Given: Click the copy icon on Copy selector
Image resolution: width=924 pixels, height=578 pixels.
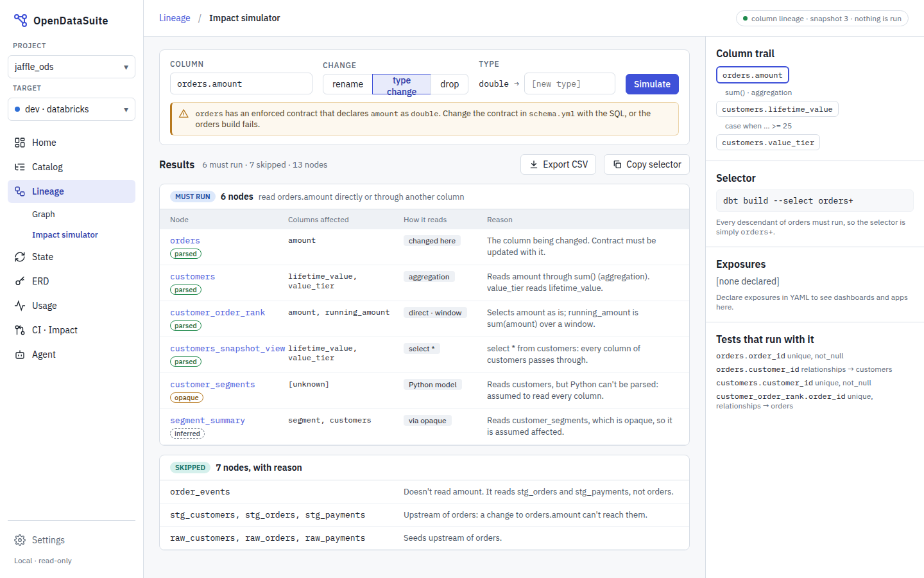Looking at the screenshot, I should [617, 164].
